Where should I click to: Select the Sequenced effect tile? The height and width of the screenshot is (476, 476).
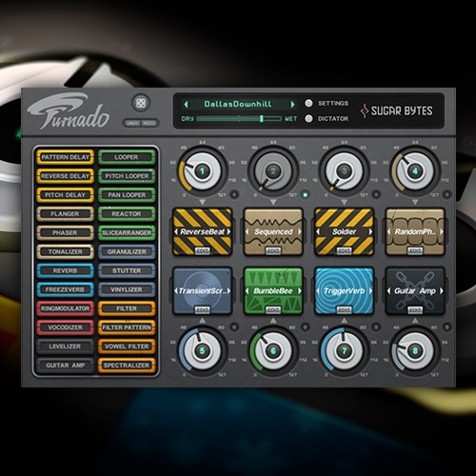pyautogui.click(x=273, y=231)
